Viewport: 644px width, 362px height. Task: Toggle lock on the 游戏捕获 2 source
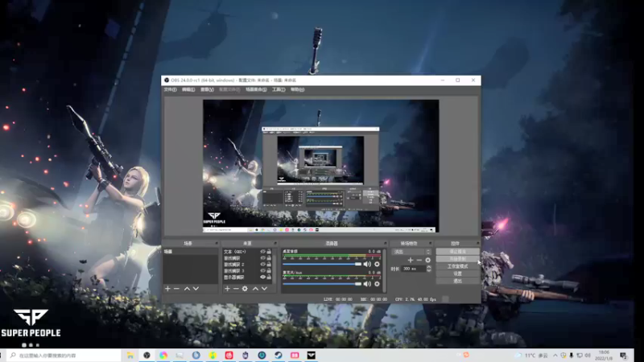coord(269,265)
